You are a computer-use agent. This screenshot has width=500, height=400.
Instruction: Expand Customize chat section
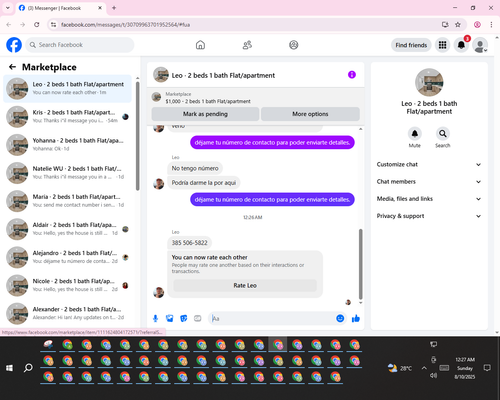tap(429, 164)
